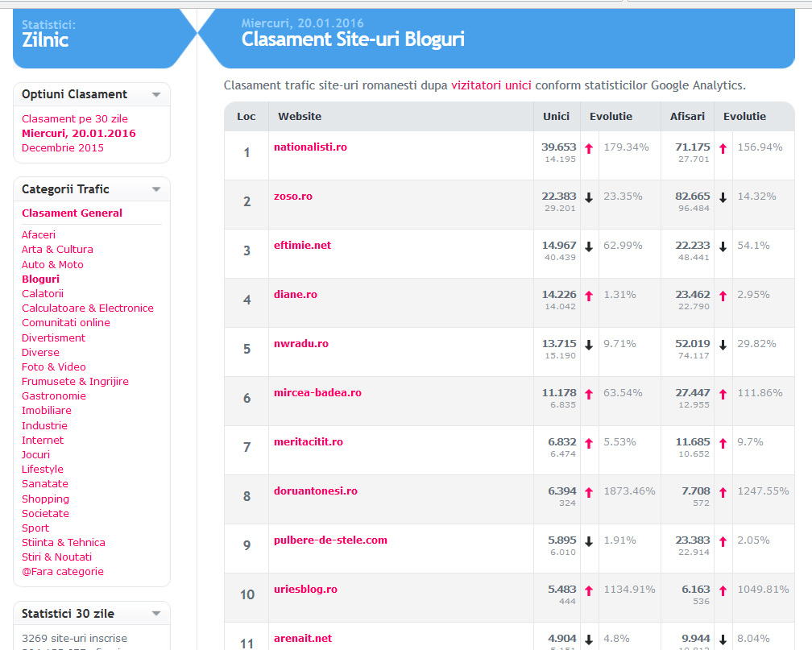Click red up arrow beside nationalisti.ro unici

[x=589, y=149]
